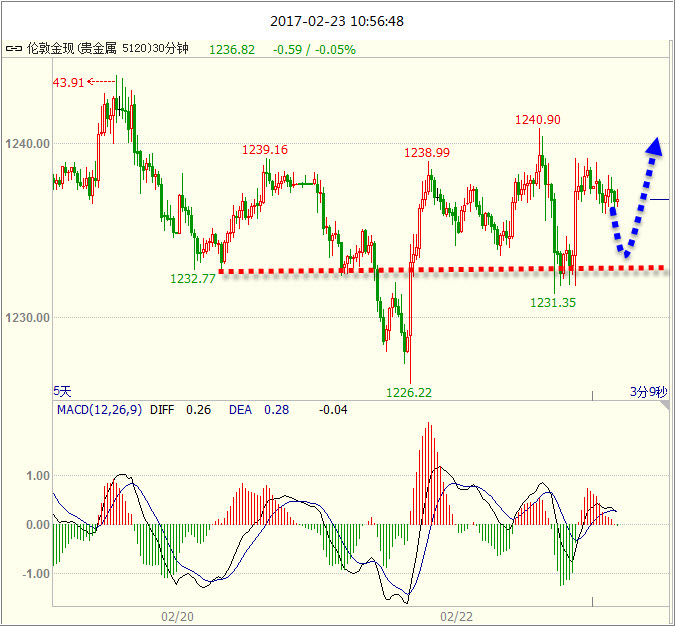Click the 1240.00 price axis label
Screen dimensions: 675x626
[x=28, y=144]
